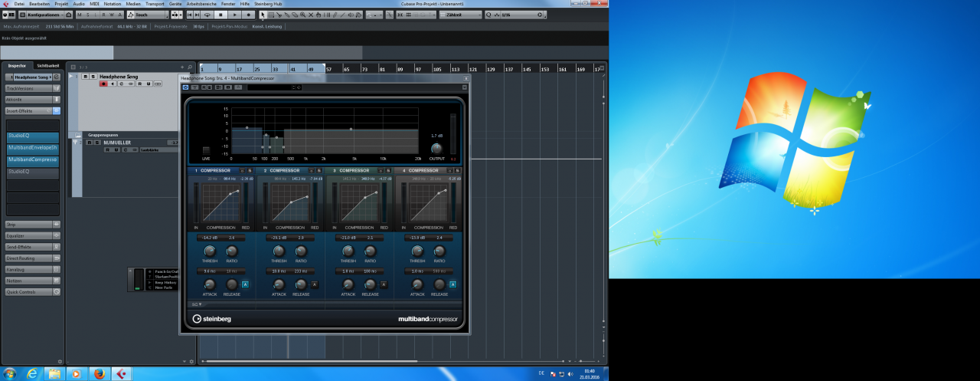
Task: Toggle band 2 auto release A button
Action: tap(315, 284)
